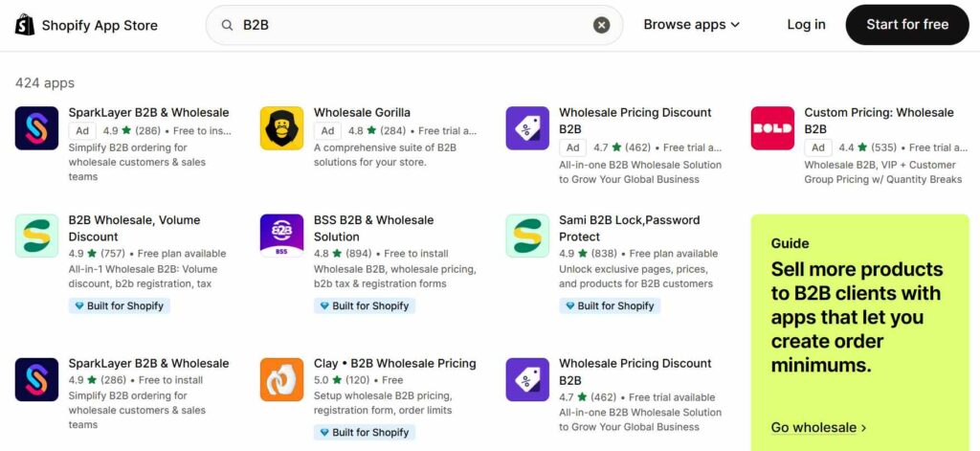Screen dimensions: 980x451
Task: Open purple Wholesale Pricing Discount ad icon
Action: tap(527, 128)
